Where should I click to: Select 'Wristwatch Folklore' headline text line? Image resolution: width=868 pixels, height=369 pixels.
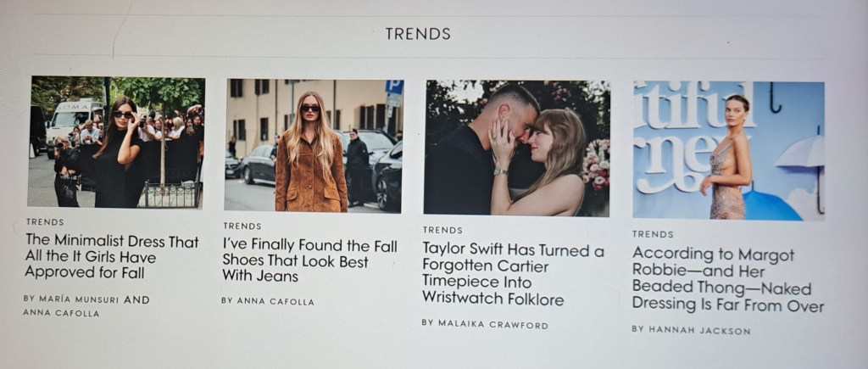point(492,299)
